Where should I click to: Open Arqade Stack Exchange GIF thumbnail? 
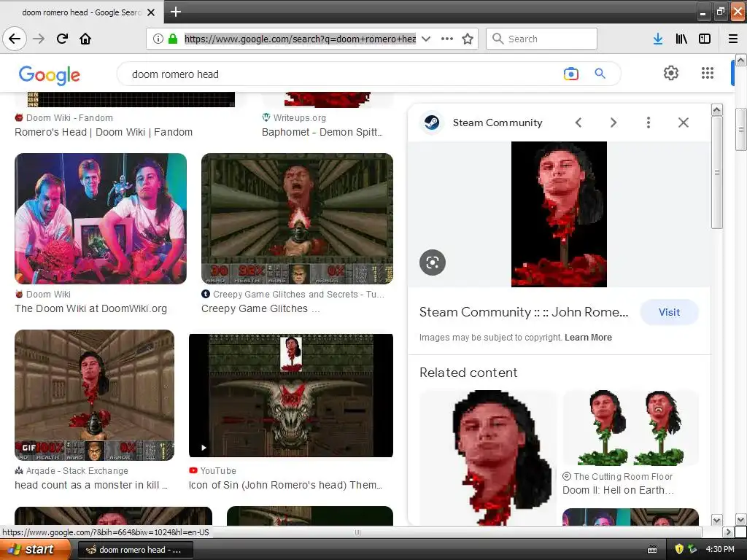(94, 394)
